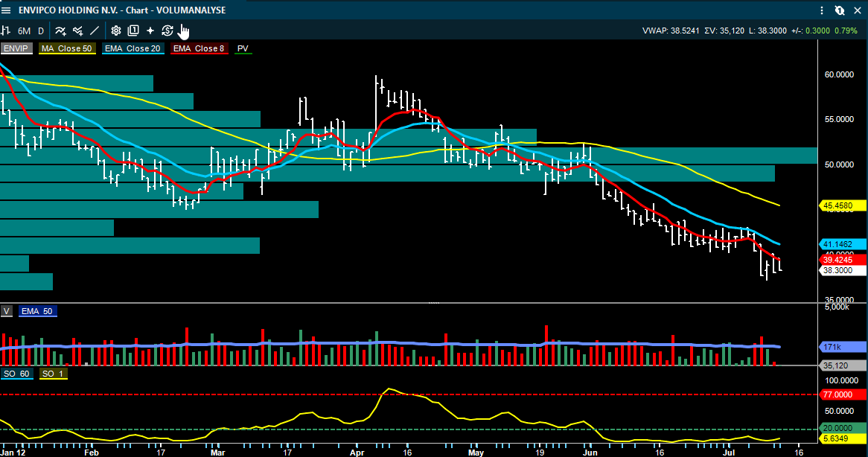Add an indicator with the line-plus icon
Image resolution: width=868 pixels, height=457 pixels.
60,31
